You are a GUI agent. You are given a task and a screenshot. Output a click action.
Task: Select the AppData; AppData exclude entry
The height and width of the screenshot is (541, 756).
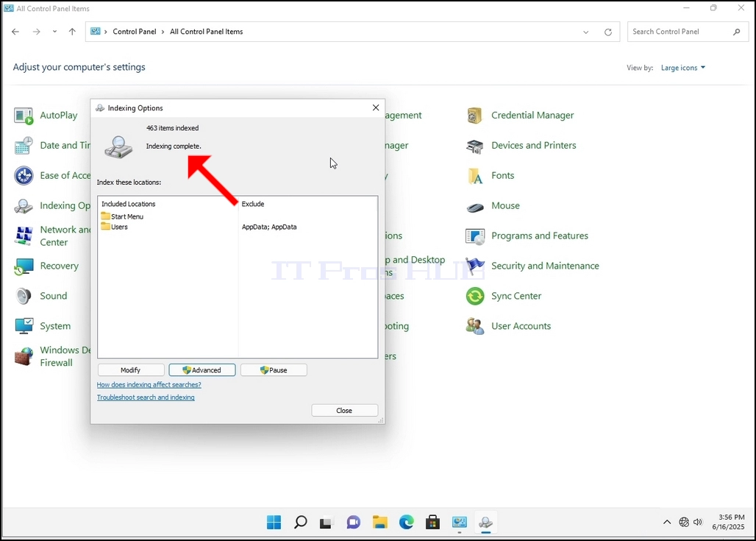click(269, 227)
